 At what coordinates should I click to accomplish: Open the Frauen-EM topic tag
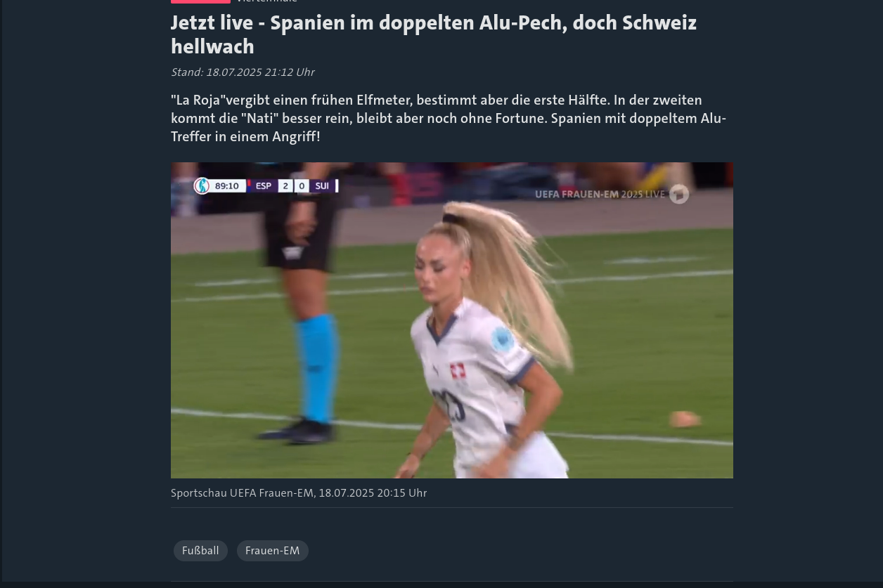pyautogui.click(x=273, y=551)
